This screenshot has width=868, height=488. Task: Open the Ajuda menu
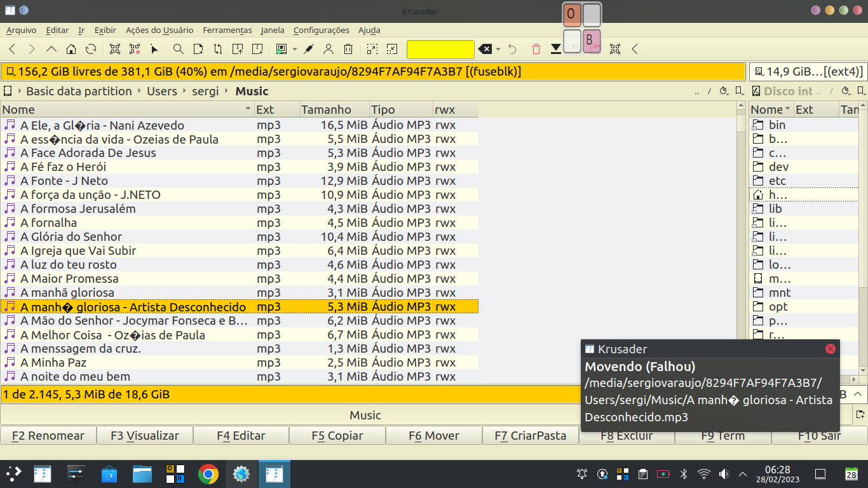[369, 30]
